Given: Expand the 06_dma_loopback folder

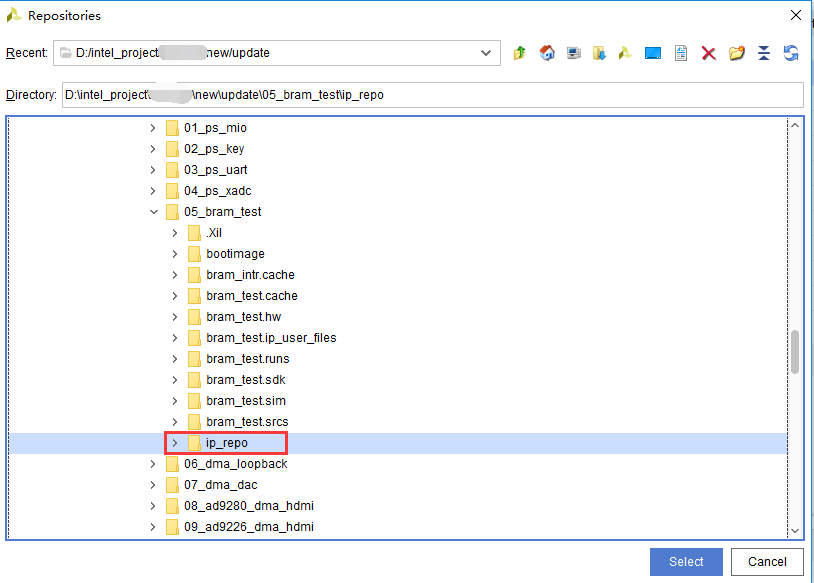Looking at the screenshot, I should (x=153, y=464).
